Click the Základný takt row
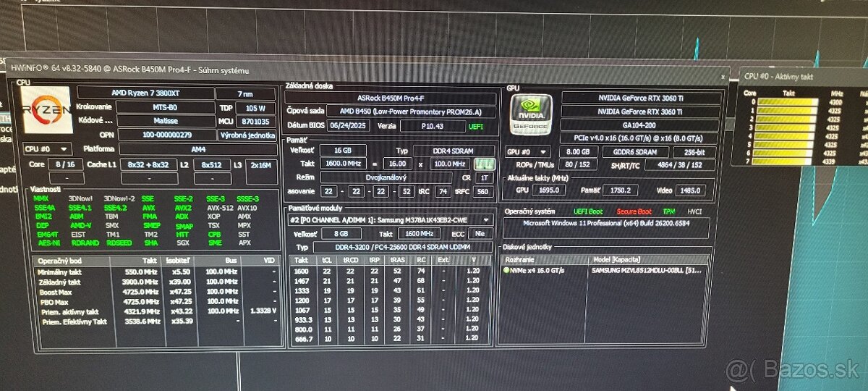Image resolution: width=868 pixels, height=391 pixels. point(157,282)
